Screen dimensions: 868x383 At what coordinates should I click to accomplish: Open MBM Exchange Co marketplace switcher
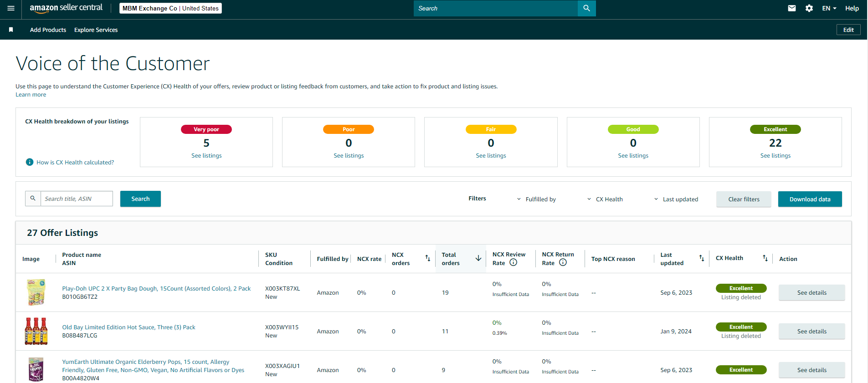pyautogui.click(x=170, y=8)
